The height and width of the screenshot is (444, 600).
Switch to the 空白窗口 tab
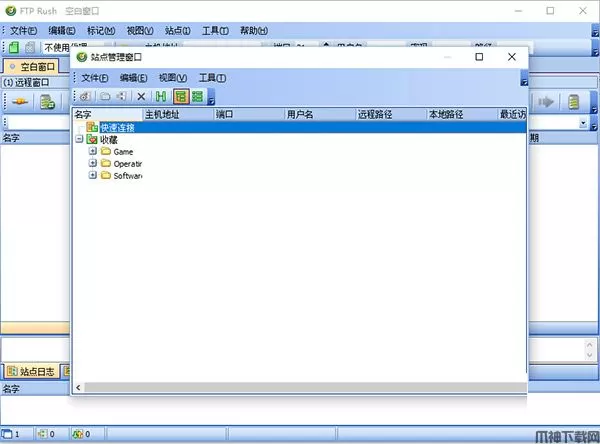31,67
